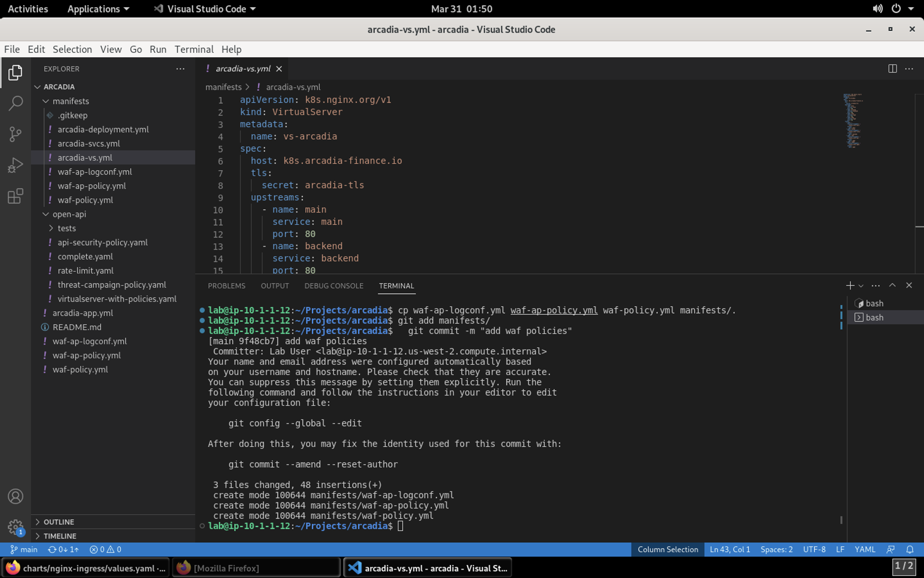The width and height of the screenshot is (924, 578).
Task: Open the Manage gear icon
Action: pos(15,527)
